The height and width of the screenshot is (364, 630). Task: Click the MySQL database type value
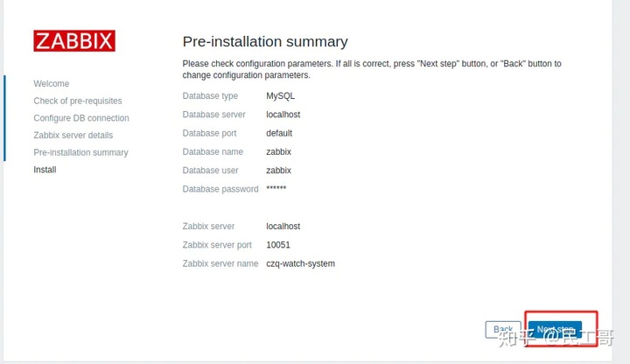[x=281, y=96]
